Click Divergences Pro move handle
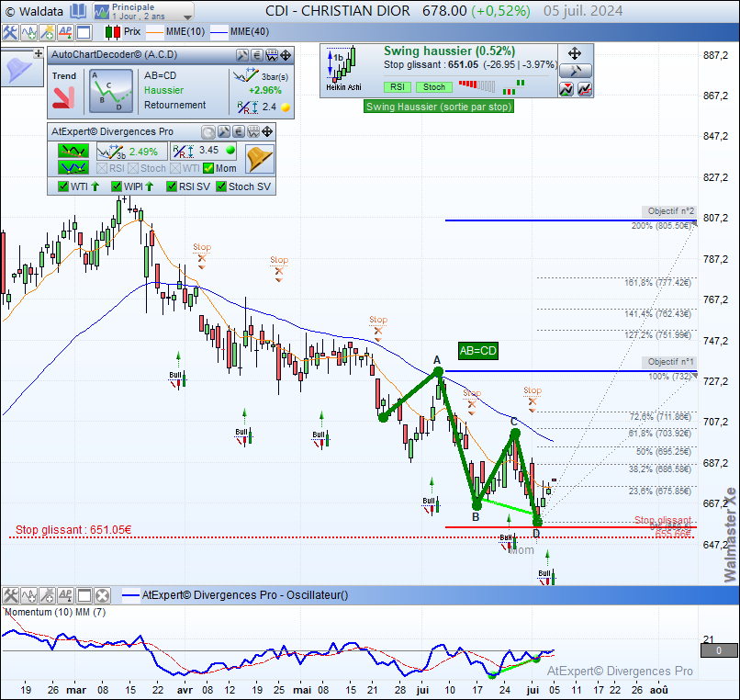 (267, 131)
